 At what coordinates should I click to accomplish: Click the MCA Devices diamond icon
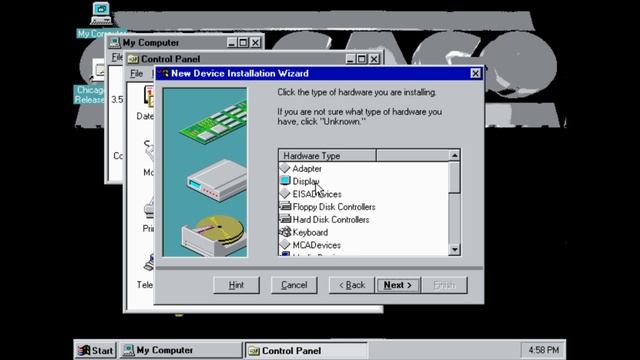click(285, 244)
